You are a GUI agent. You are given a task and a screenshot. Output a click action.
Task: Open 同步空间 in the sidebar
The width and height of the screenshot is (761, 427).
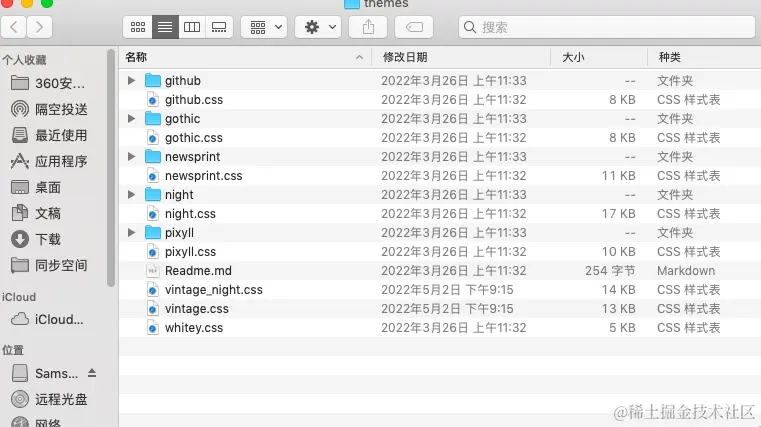click(x=49, y=265)
